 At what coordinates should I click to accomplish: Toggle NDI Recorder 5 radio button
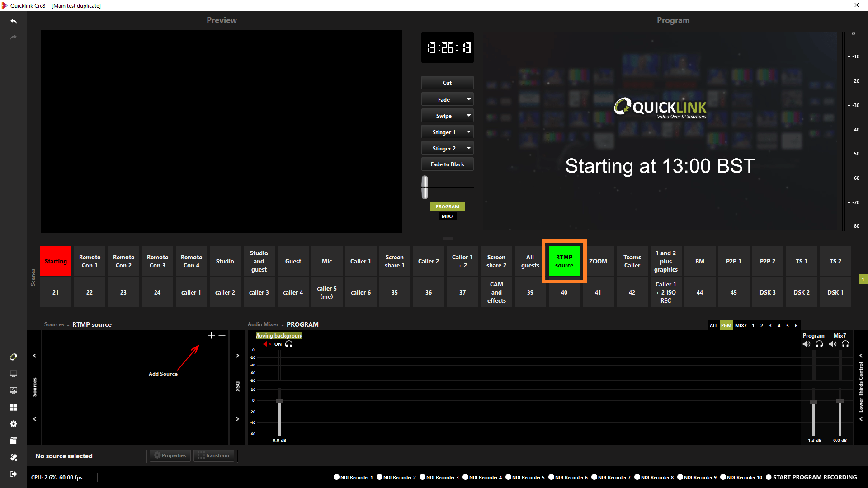(508, 477)
